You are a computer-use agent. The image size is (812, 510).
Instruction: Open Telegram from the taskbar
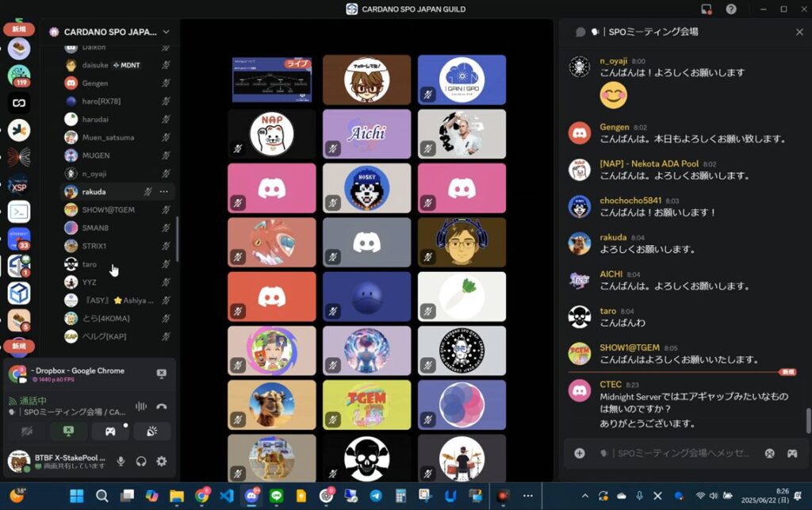tap(376, 496)
